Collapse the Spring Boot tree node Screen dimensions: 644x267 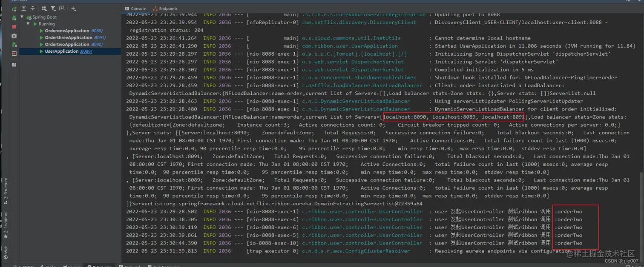point(22,17)
